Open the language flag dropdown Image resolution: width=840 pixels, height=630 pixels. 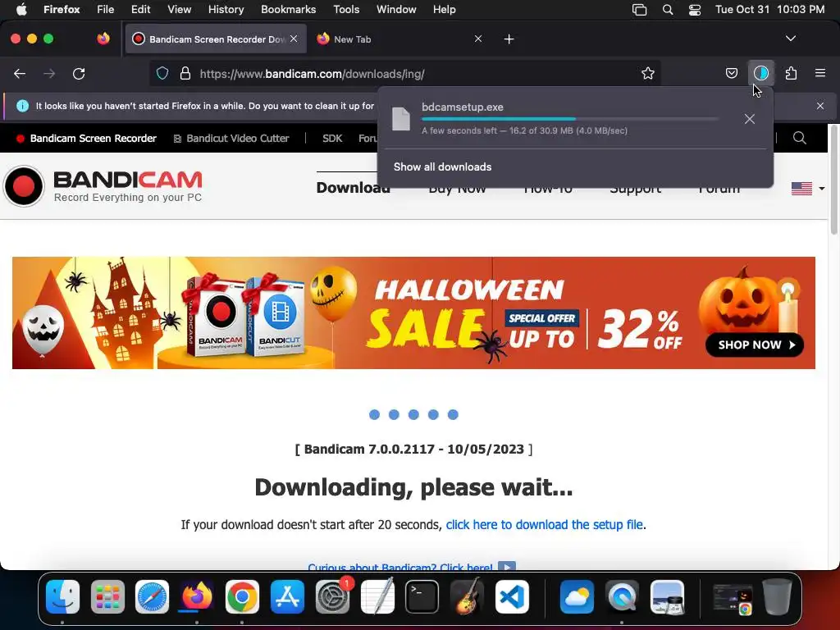click(x=808, y=189)
